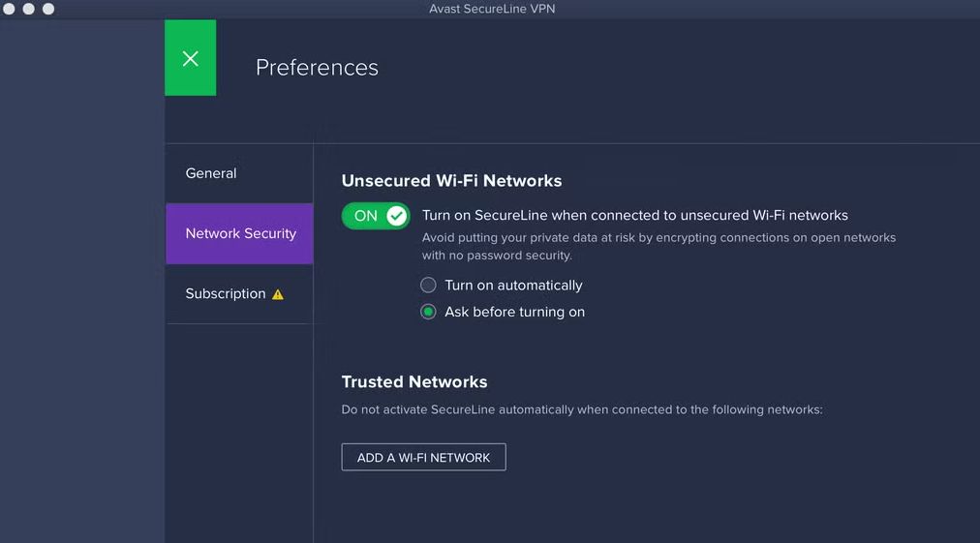980x543 pixels.
Task: Open the General preferences tab
Action: [x=239, y=173]
